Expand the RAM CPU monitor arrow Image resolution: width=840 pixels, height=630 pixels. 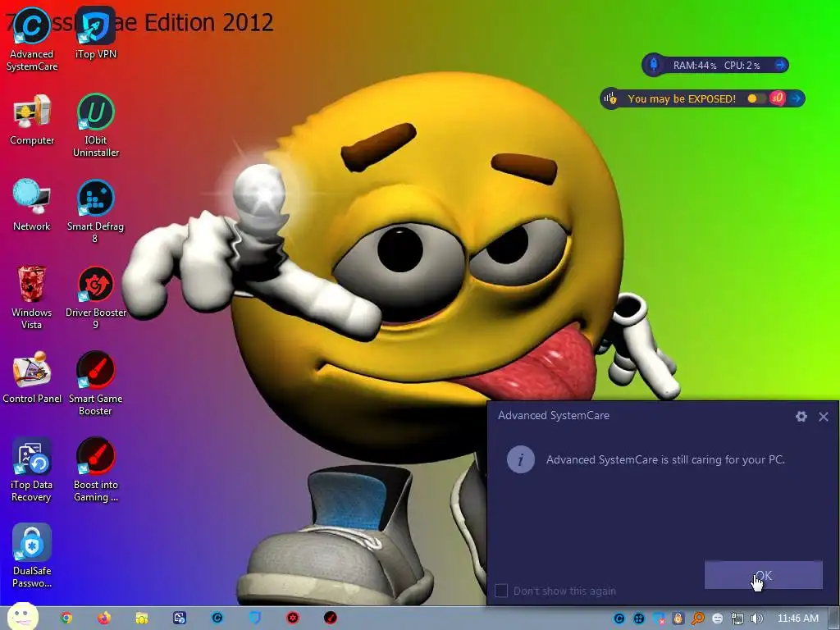[x=780, y=66]
